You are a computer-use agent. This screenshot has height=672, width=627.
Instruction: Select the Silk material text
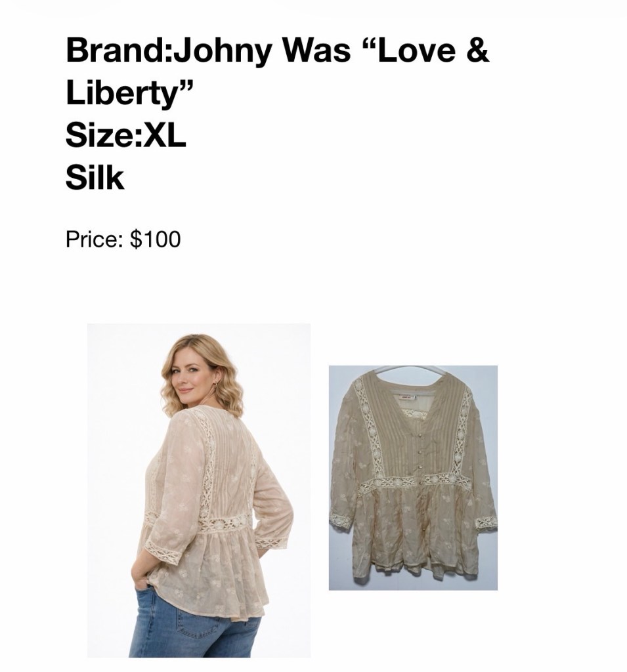[95, 177]
